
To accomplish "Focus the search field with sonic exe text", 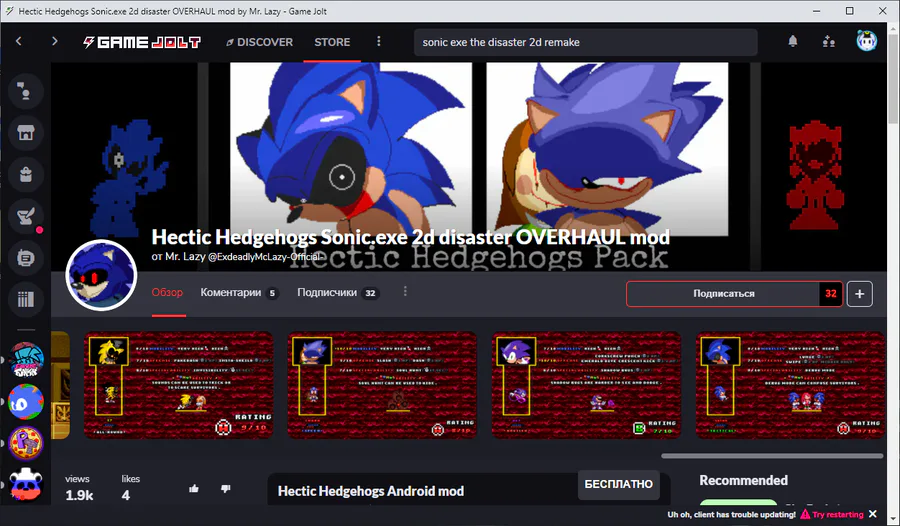I will (x=585, y=42).
